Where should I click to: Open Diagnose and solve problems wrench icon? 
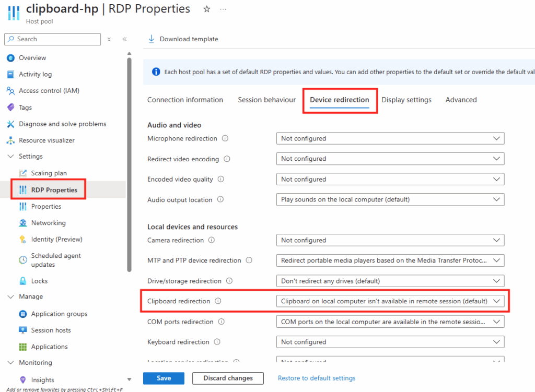pyautogui.click(x=10, y=124)
